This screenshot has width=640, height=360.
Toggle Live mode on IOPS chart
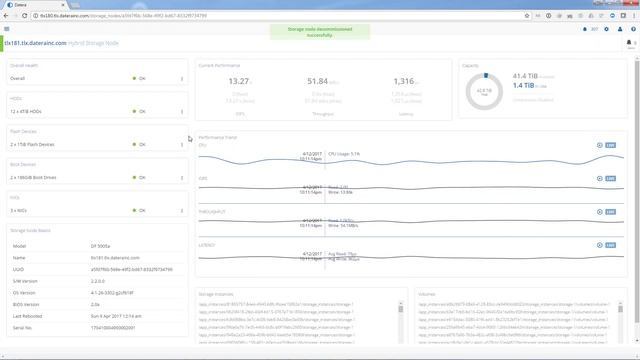(610, 178)
